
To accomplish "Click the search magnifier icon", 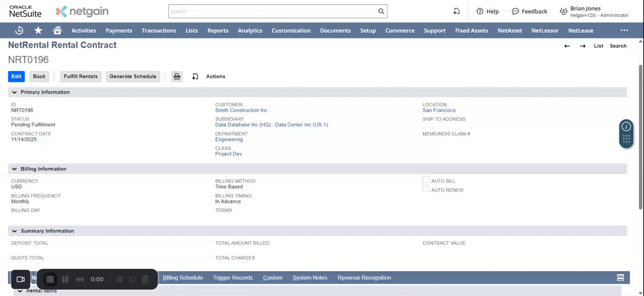I will point(381,12).
